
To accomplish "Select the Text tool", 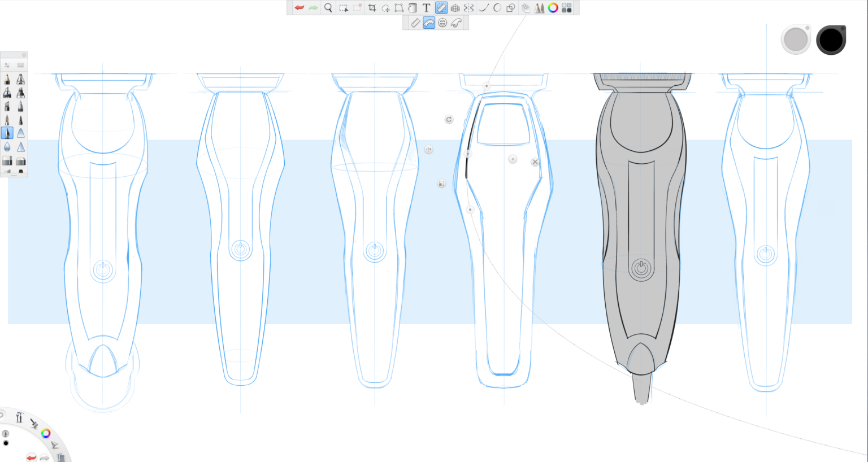I will pyautogui.click(x=426, y=8).
